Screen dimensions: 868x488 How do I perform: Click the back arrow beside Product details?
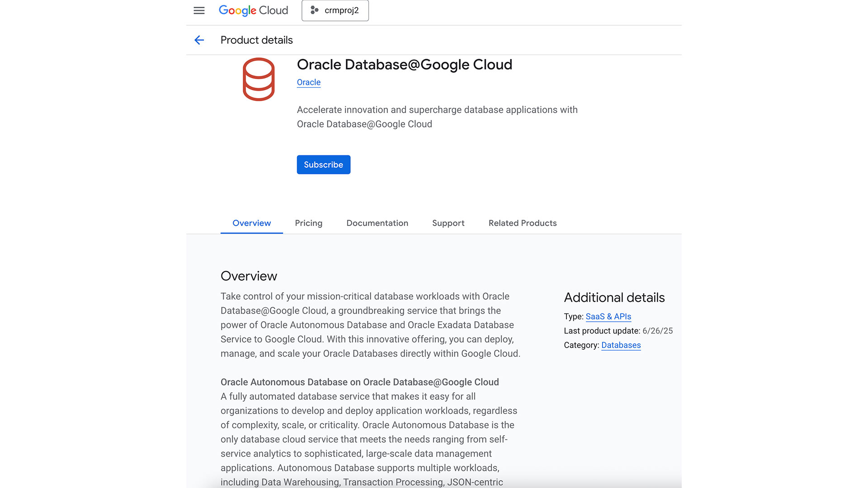[x=199, y=40]
